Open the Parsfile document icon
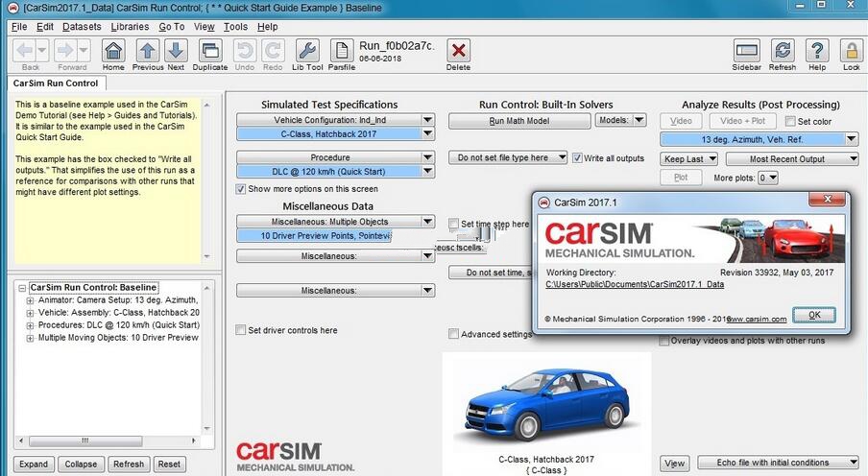 (342, 51)
